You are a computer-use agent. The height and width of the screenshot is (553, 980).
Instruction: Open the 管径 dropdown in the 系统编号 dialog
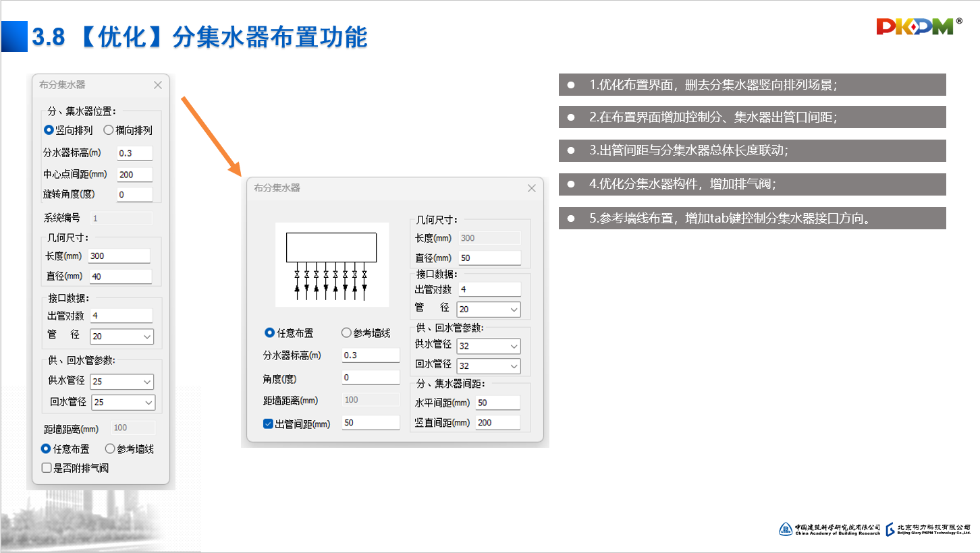(x=121, y=336)
